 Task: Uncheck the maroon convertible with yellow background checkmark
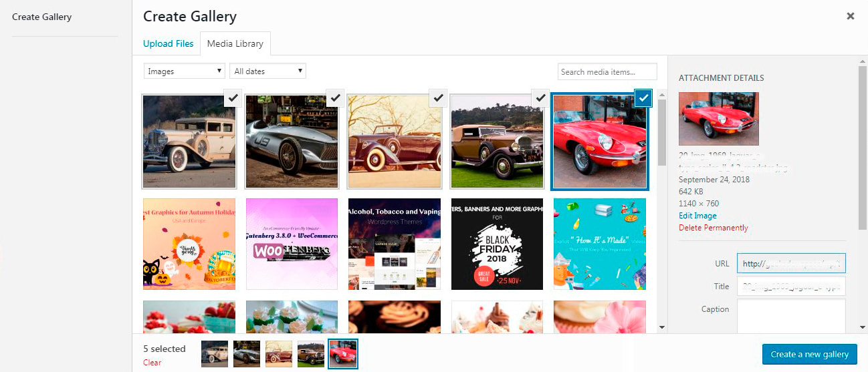(438, 98)
